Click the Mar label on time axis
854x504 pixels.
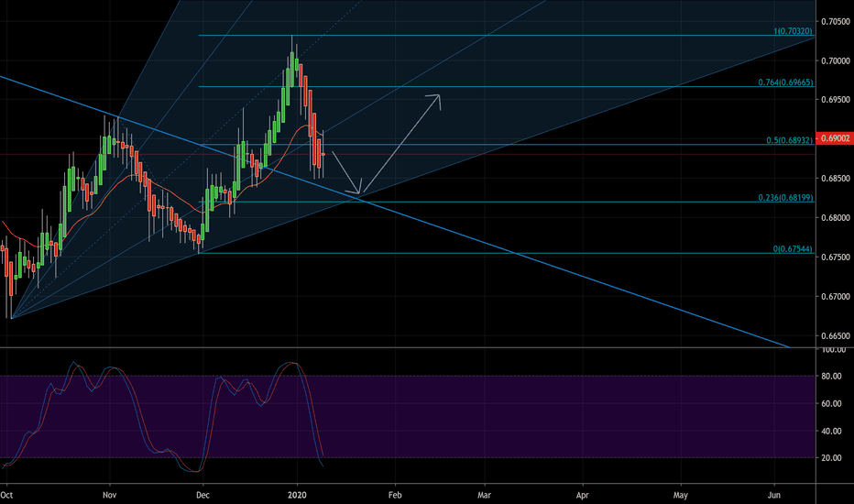[x=484, y=495]
